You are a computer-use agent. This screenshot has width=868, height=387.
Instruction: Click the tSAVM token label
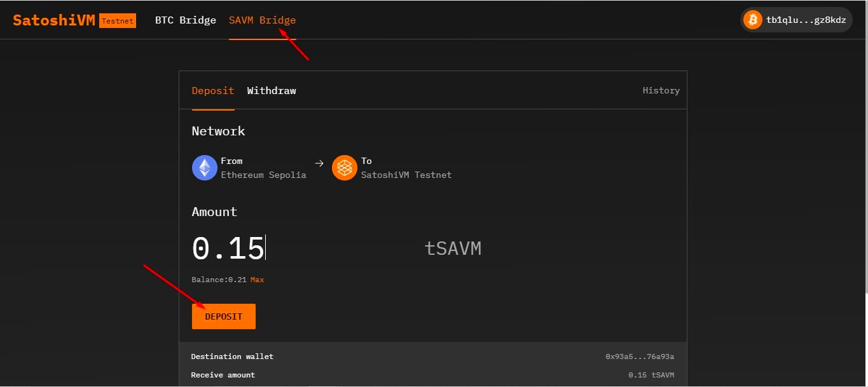(453, 248)
